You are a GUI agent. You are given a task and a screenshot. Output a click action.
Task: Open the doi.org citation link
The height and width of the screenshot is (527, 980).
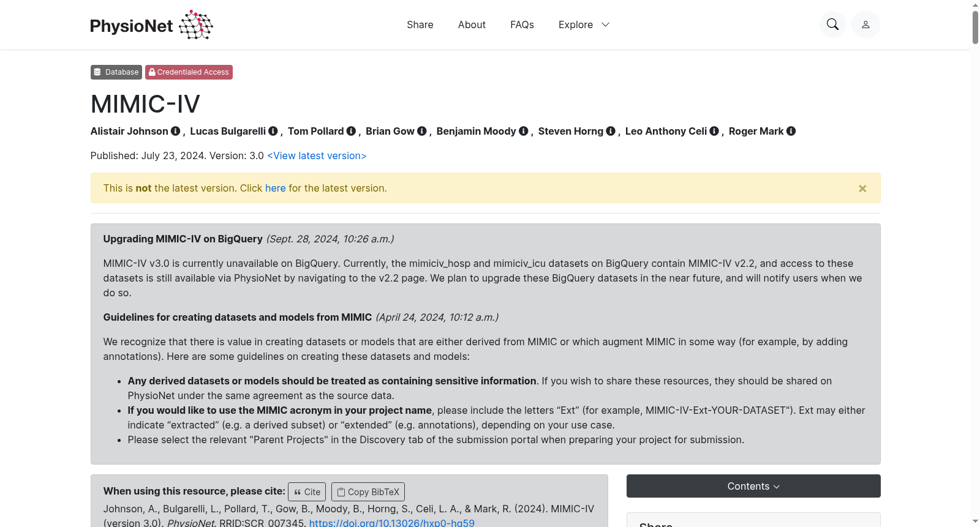pyautogui.click(x=392, y=523)
